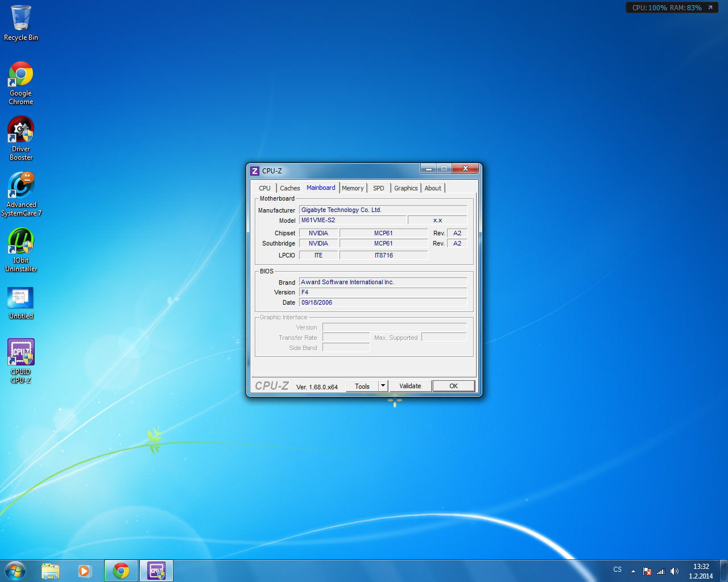728x582 pixels.
Task: Open Windows Explorer from the taskbar
Action: point(51,571)
